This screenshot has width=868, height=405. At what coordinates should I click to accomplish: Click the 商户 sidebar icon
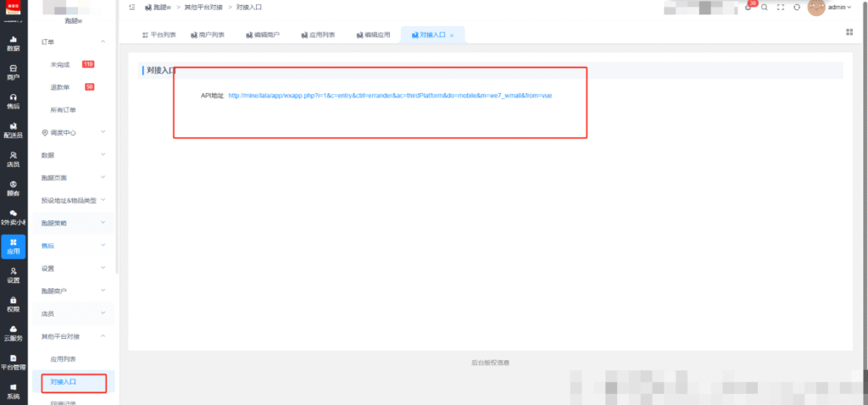[14, 71]
